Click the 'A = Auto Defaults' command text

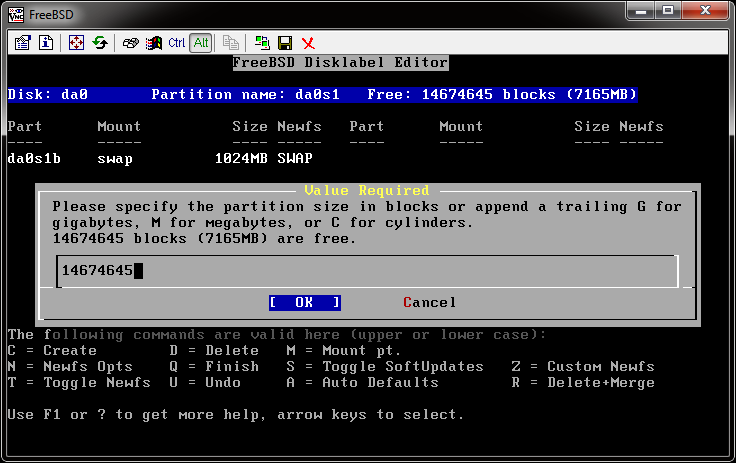pos(362,382)
